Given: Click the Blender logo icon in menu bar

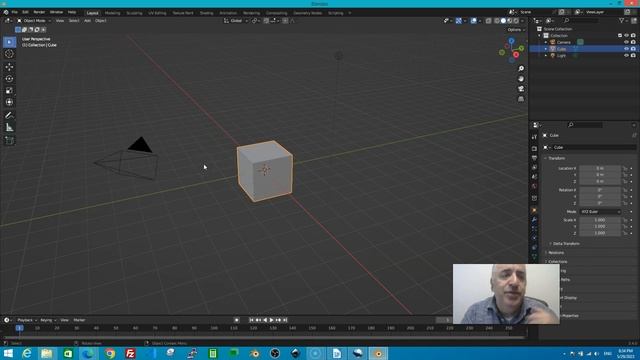Looking at the screenshot, I should coord(6,12).
